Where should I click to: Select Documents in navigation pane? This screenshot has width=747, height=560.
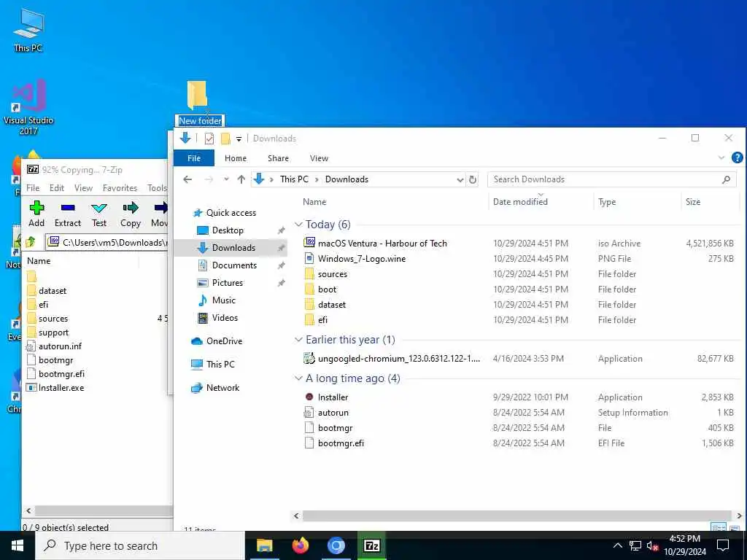[x=234, y=265]
